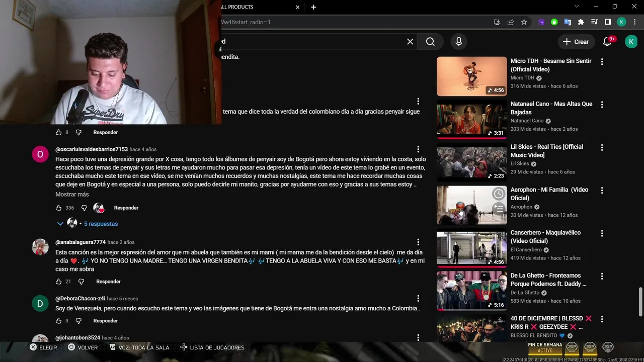Dislike the oscarluisvaldesbarrios7153 comment
644x362 pixels.
click(84, 208)
